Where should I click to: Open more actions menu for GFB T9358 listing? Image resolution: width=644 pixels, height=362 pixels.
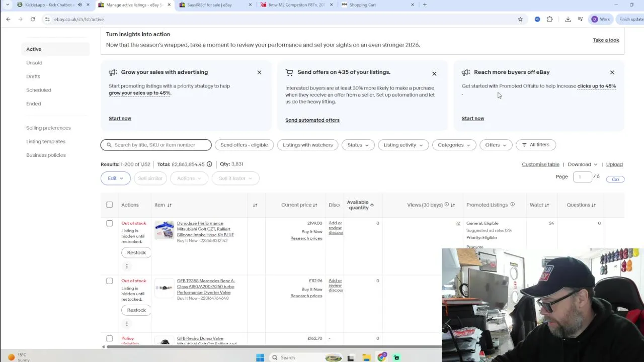pyautogui.click(x=127, y=323)
